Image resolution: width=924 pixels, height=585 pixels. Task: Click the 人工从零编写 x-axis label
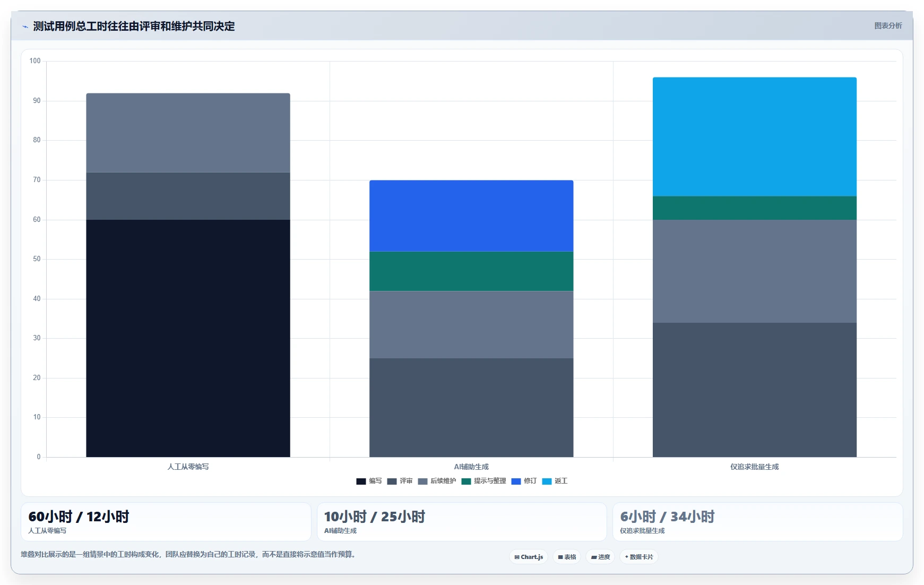188,467
